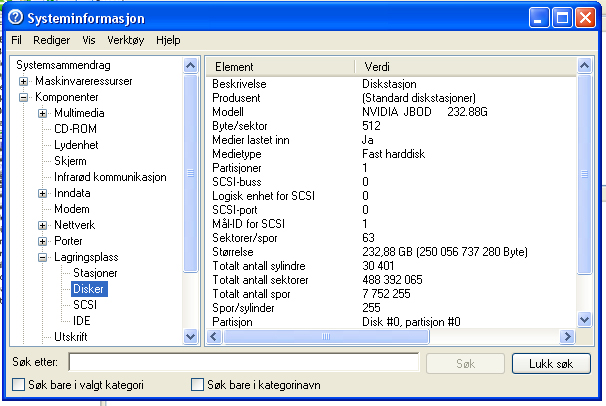Maximize the Systeminformasjon window
Screen dimensions: 606x406
pyautogui.click(x=562, y=18)
